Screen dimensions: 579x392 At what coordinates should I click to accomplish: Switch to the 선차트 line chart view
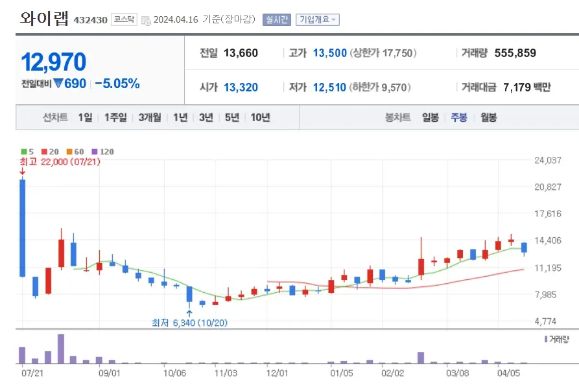55,118
